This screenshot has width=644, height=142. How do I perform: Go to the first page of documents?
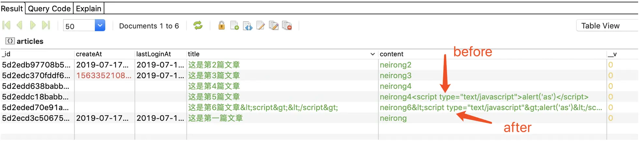(x=7, y=25)
